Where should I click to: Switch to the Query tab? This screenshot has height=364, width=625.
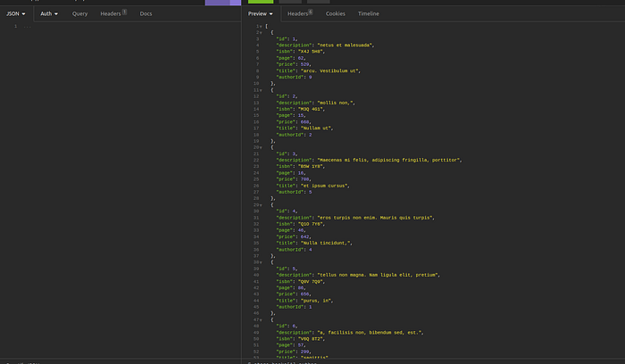coord(79,13)
